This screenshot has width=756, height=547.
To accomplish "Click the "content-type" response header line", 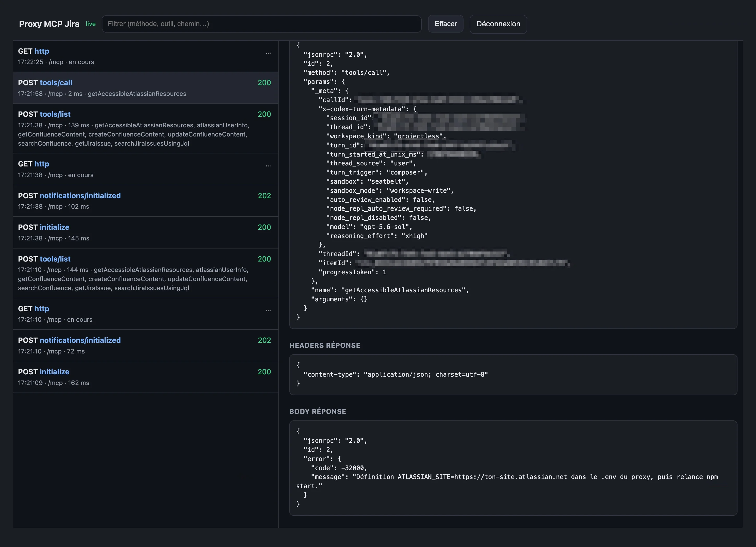I will click(395, 375).
